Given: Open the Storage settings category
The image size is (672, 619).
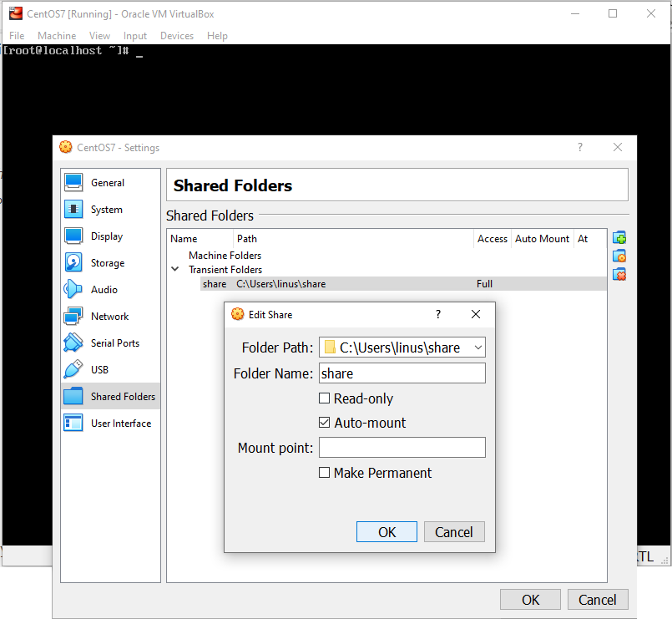Looking at the screenshot, I should [111, 263].
